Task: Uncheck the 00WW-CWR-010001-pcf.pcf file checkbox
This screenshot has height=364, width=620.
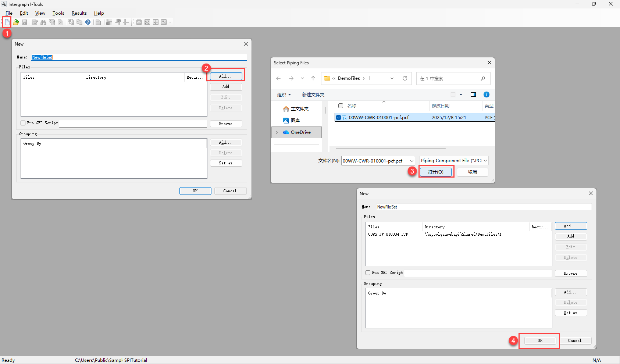Action: [338, 118]
